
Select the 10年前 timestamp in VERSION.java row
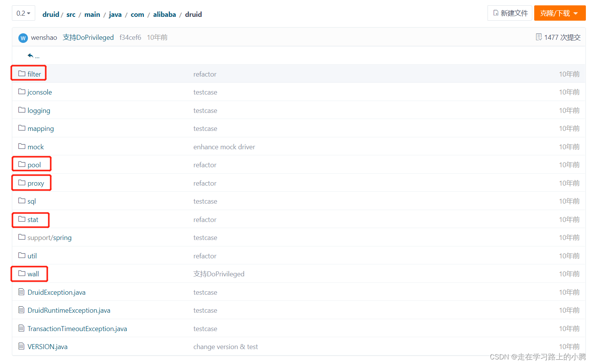point(569,347)
